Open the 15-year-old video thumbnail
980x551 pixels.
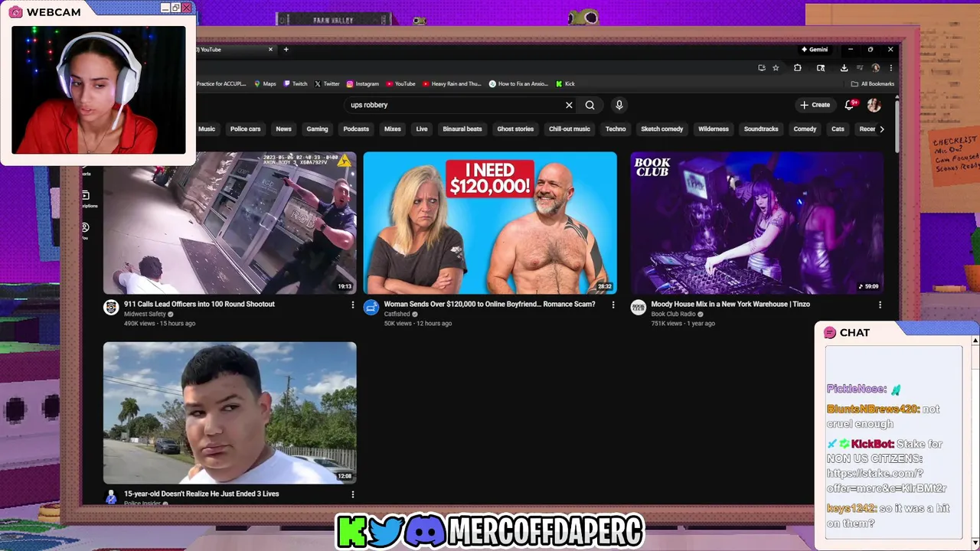230,412
